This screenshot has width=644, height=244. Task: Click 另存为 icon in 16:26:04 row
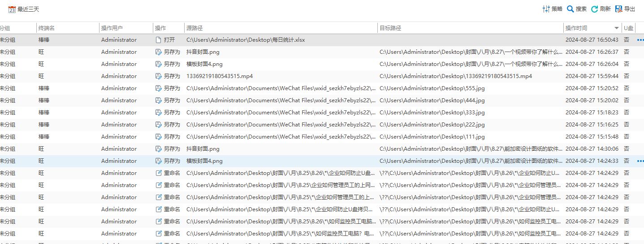pos(158,64)
